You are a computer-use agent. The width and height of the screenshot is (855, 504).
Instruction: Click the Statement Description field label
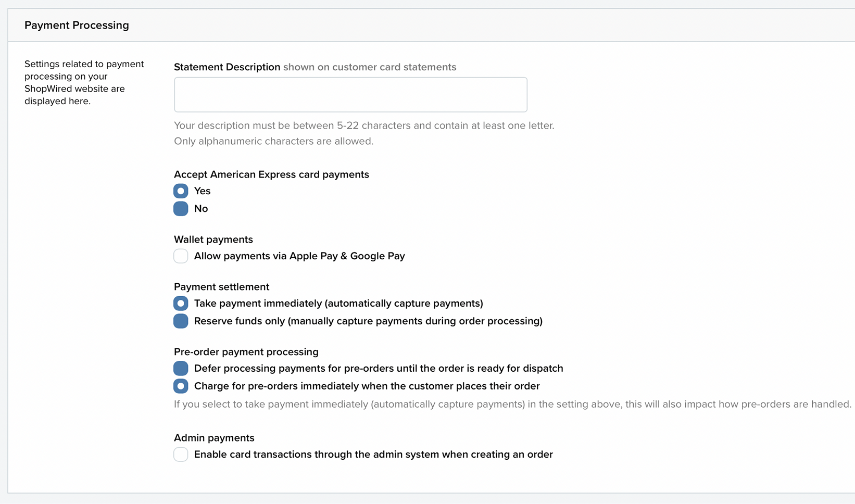tap(227, 67)
